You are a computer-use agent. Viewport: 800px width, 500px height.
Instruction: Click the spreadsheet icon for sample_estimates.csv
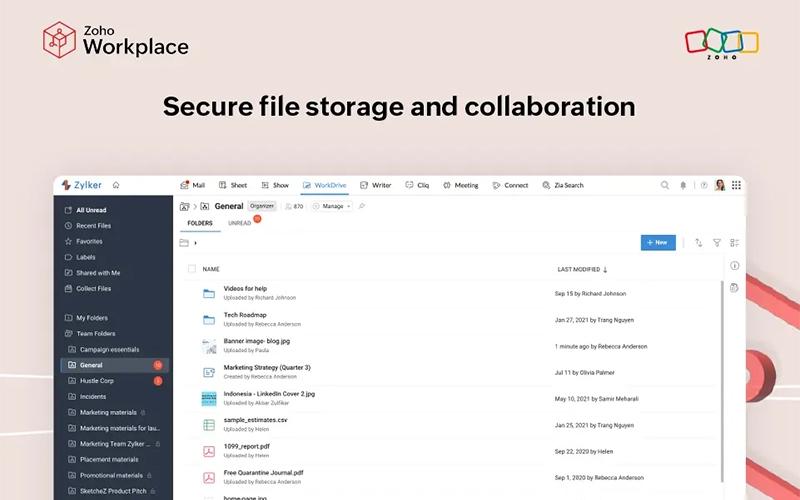tap(209, 424)
